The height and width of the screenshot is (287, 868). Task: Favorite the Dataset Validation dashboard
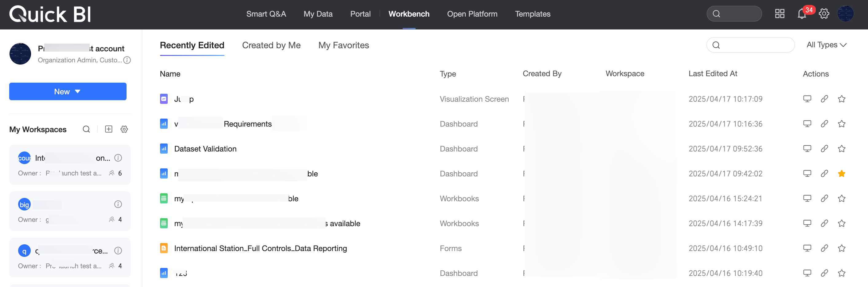tap(841, 149)
